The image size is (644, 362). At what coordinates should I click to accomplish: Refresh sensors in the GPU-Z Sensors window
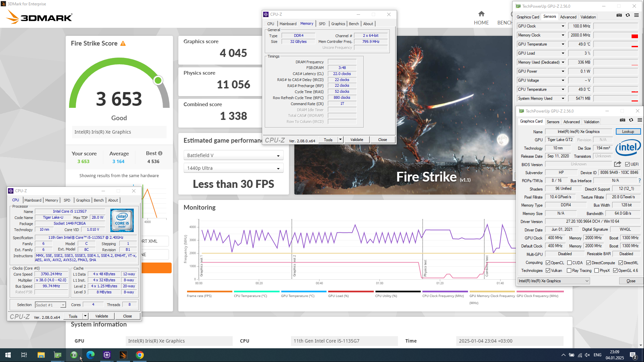click(x=628, y=15)
